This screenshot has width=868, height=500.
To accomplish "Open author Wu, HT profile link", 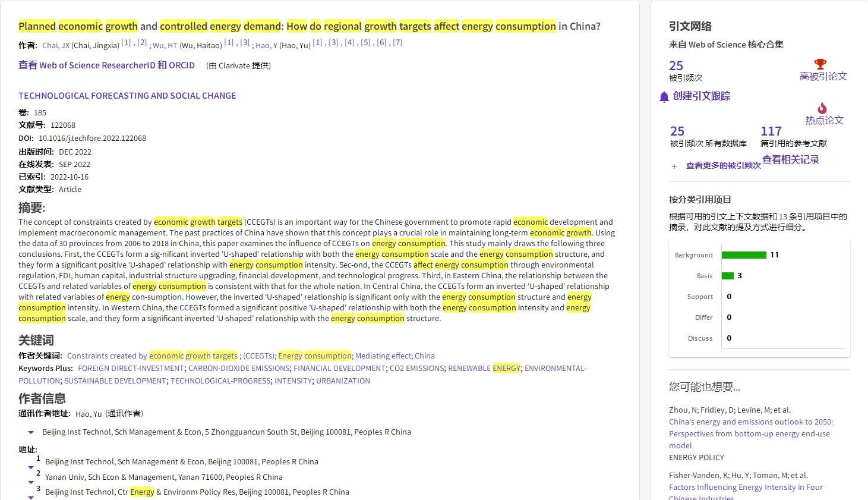I will pos(165,45).
